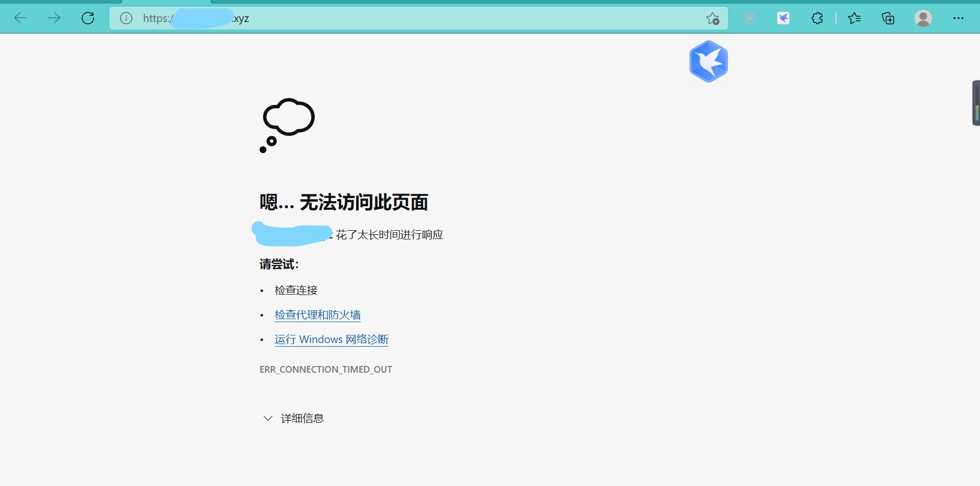Click the 花了太长时间进行响应 message
The image size is (980, 486).
click(x=389, y=235)
